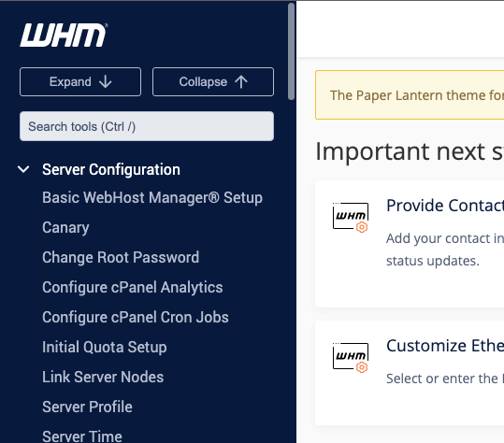Open Link Server Nodes

(103, 377)
